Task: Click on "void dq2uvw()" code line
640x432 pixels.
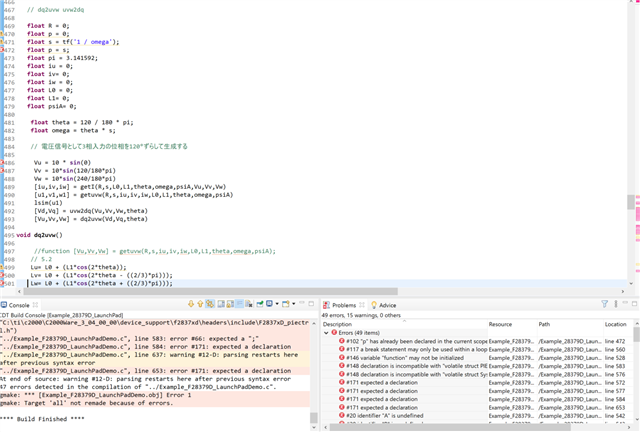Action: click(39, 235)
